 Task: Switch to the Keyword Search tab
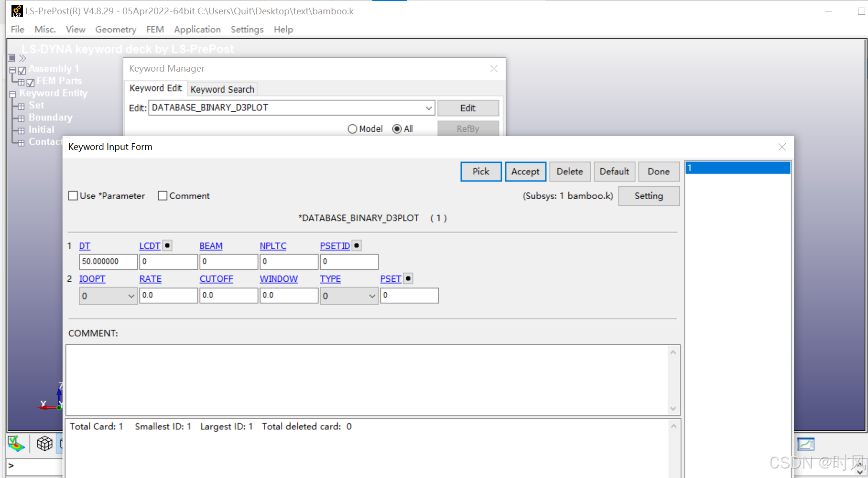coord(222,89)
